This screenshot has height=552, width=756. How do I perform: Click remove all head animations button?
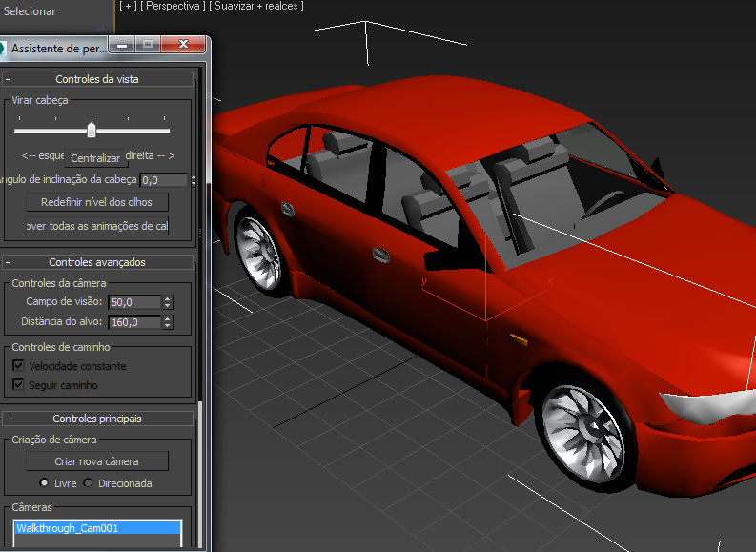(97, 226)
